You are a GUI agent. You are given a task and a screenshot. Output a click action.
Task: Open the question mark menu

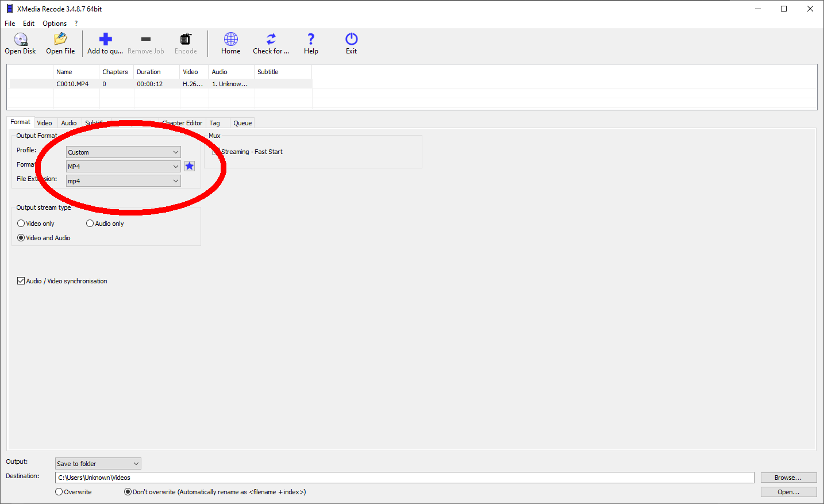click(x=76, y=24)
